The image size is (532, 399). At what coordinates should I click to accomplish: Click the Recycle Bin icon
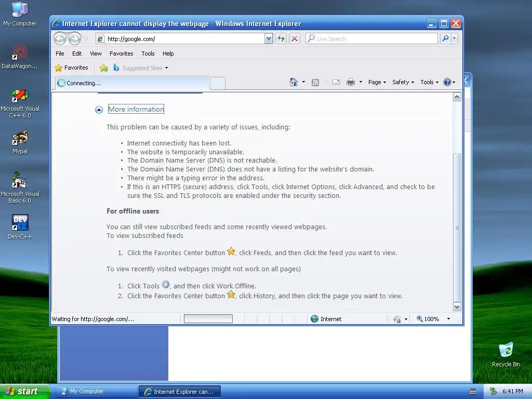pos(506,354)
